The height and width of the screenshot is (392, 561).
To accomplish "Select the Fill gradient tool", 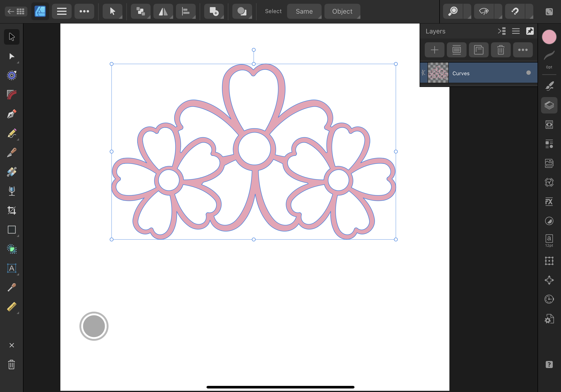I will (12, 172).
